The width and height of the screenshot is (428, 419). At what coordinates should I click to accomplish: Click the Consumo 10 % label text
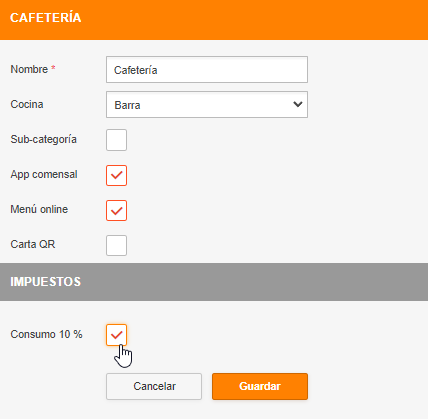(46, 334)
